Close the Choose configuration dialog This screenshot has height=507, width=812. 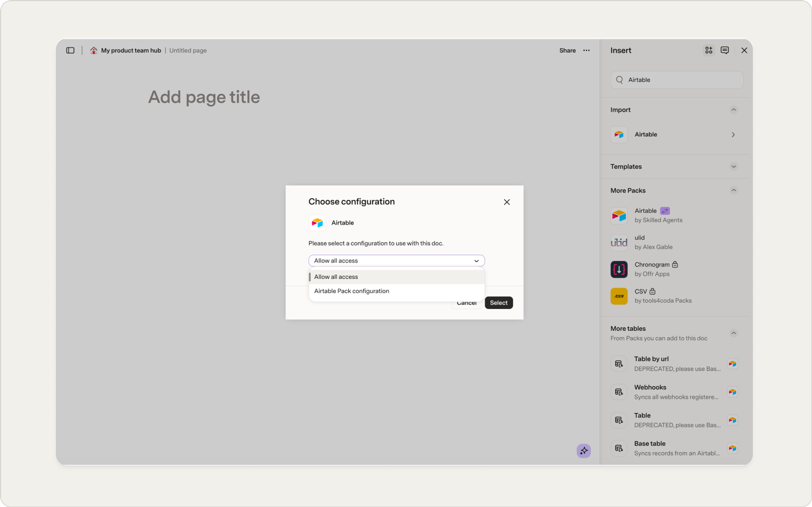[507, 202]
